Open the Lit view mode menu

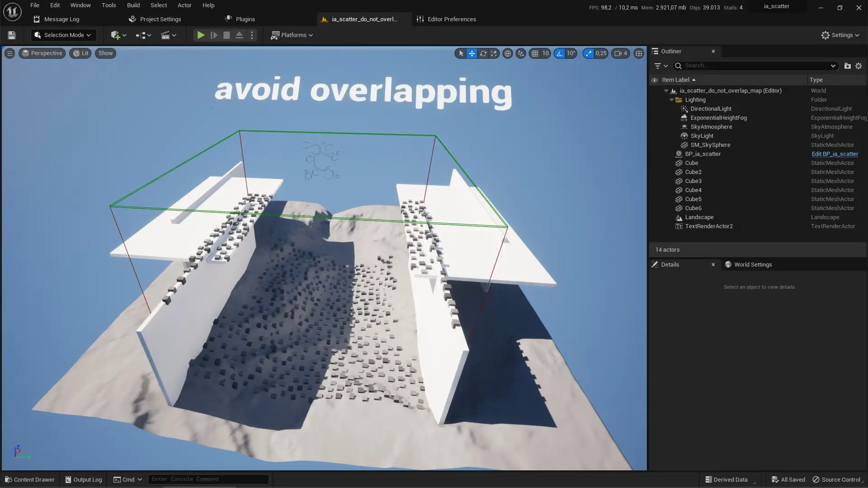(80, 53)
